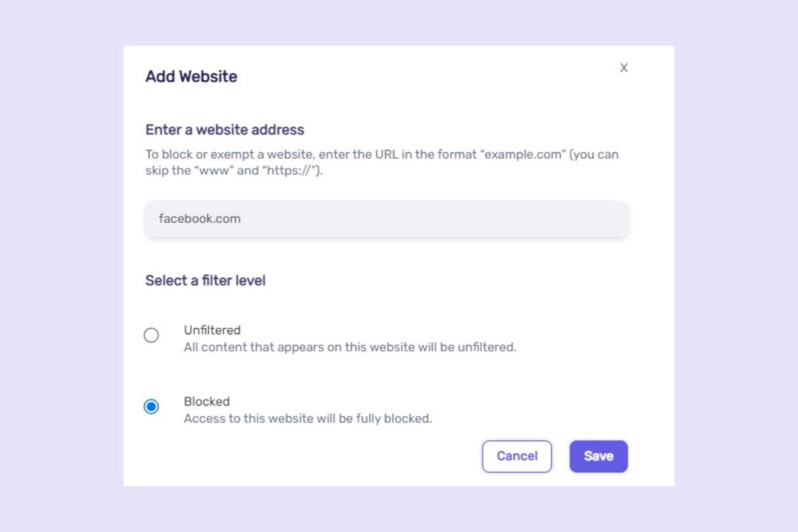This screenshot has width=798, height=532.
Task: Select the Blocked radio button
Action: click(151, 406)
